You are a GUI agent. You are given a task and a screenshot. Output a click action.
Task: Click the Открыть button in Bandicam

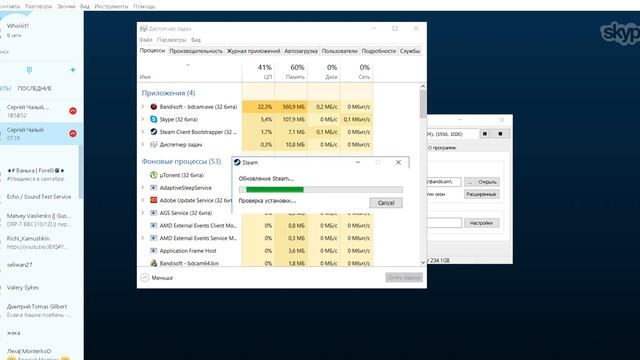pos(487,182)
